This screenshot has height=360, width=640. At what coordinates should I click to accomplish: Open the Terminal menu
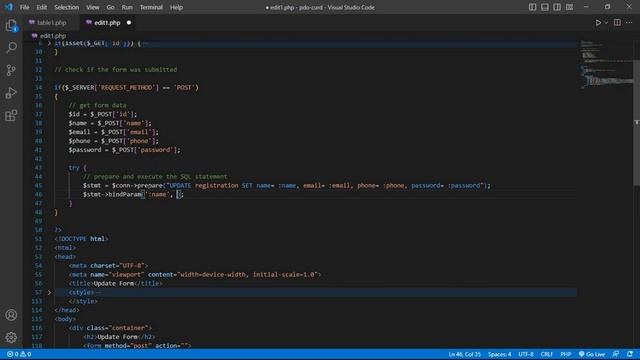[x=151, y=7]
